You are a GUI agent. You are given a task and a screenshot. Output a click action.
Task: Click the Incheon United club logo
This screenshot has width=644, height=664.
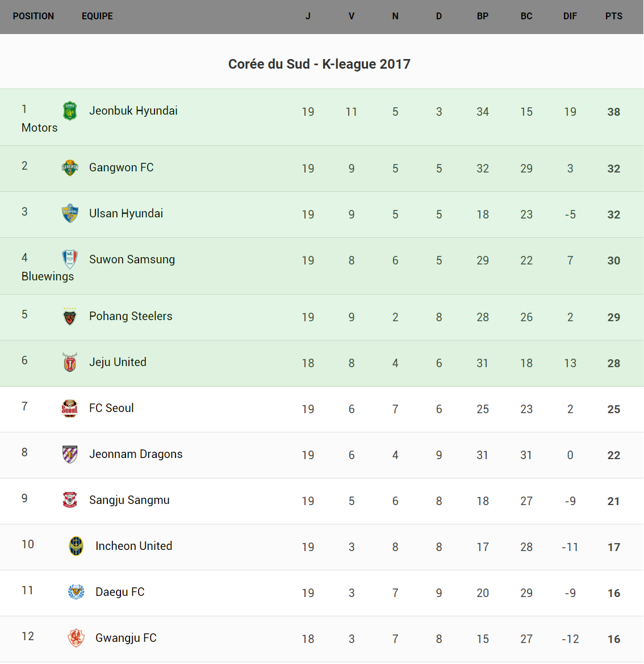(x=76, y=546)
